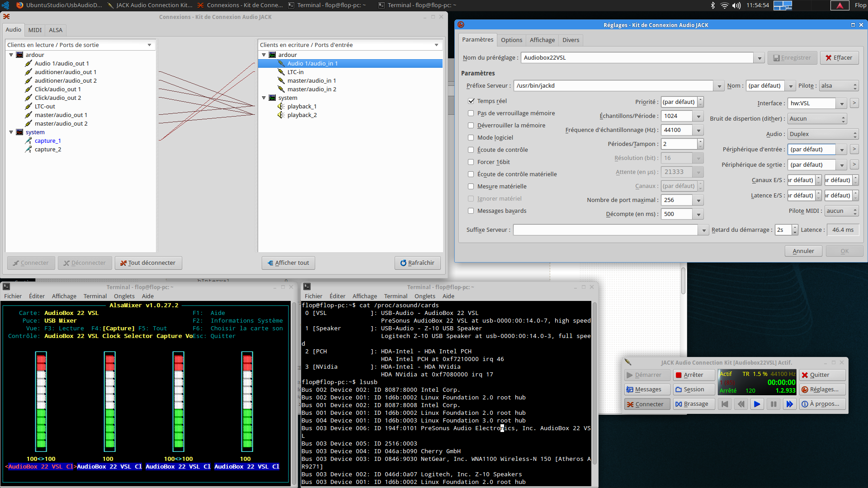Click the second AudioBox capture level bar
The image size is (868, 488).
pyautogui.click(x=110, y=401)
